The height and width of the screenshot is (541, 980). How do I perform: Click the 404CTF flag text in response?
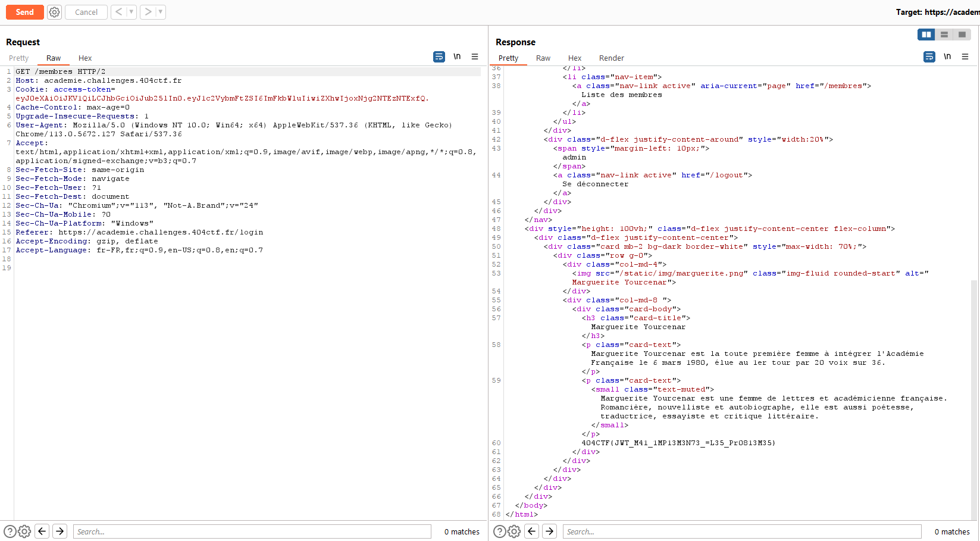[x=678, y=443]
